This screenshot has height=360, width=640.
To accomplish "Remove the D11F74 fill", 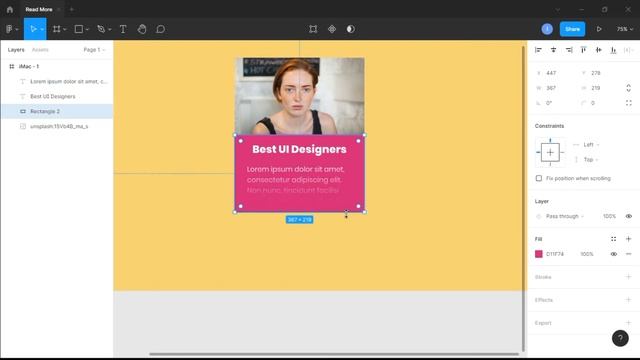I will [629, 254].
